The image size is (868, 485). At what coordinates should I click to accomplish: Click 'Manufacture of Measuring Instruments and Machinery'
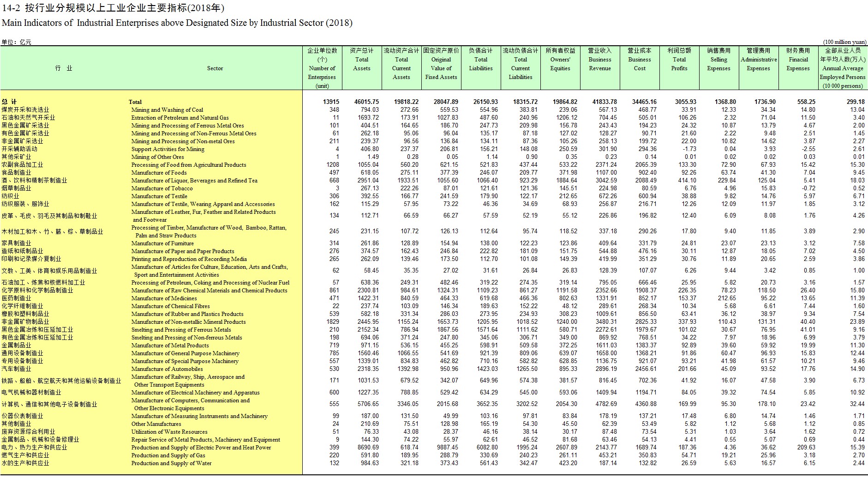pyautogui.click(x=199, y=416)
